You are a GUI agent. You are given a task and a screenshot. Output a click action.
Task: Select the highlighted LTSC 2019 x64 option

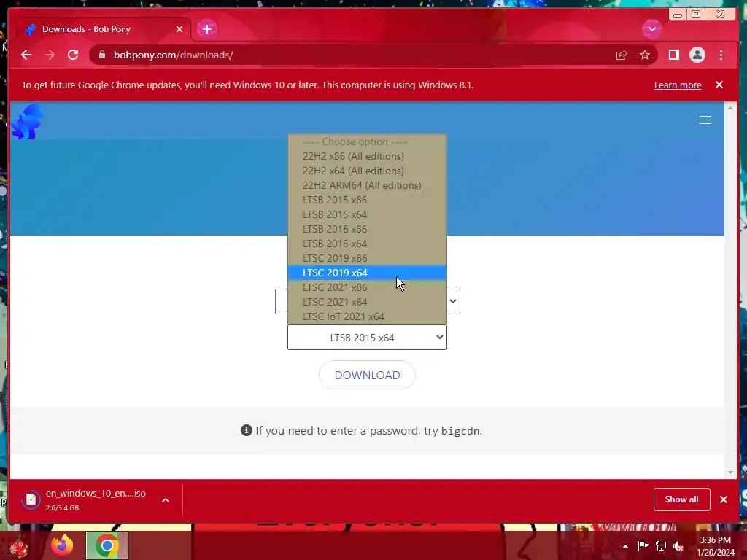[x=368, y=273]
